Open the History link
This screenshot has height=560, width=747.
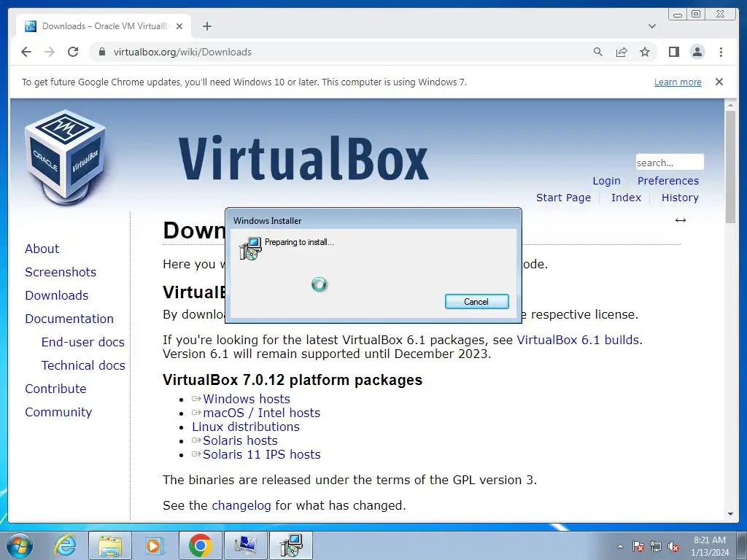coord(680,198)
